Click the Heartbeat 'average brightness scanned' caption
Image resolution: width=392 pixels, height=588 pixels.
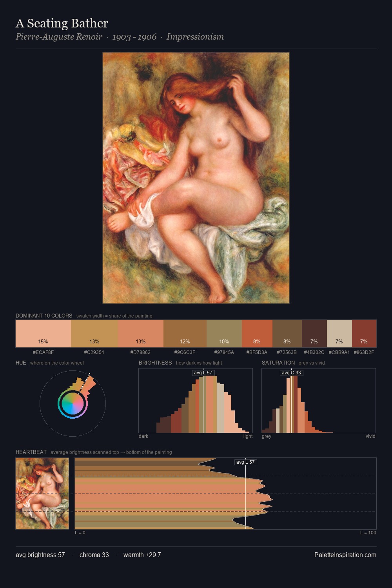tap(111, 452)
